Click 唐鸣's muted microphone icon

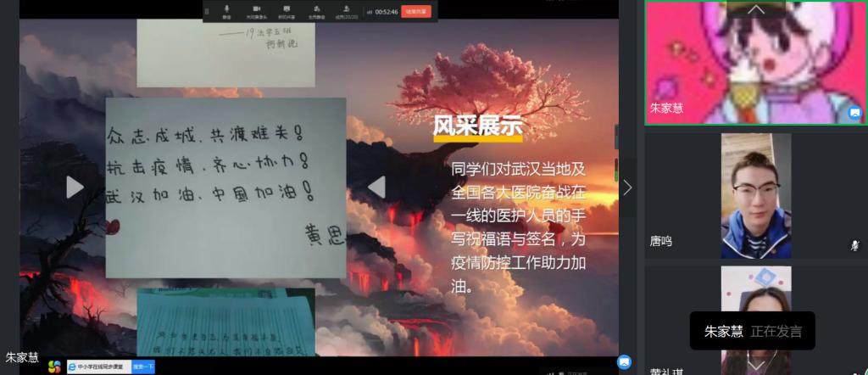click(854, 244)
